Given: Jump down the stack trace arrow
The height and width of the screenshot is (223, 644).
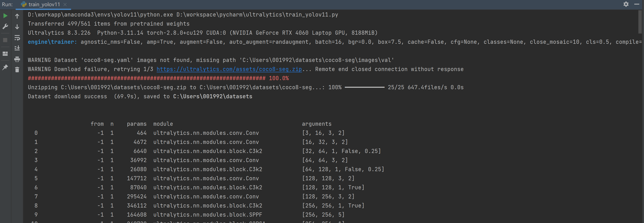Looking at the screenshot, I should 17,27.
